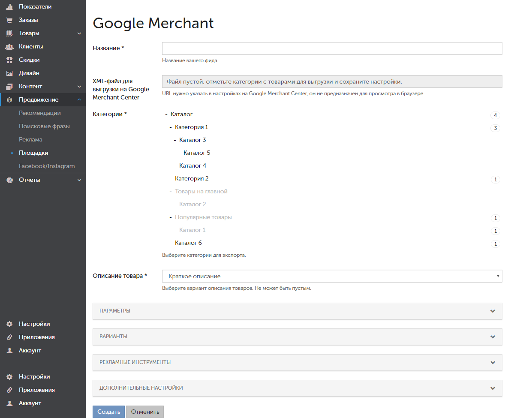Collapse the Товары на главной node

click(171, 192)
